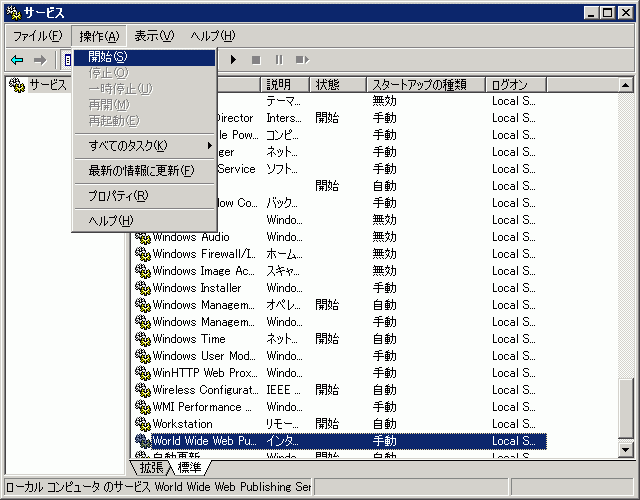Click gear icon of Windows Firewall row

coord(143,254)
